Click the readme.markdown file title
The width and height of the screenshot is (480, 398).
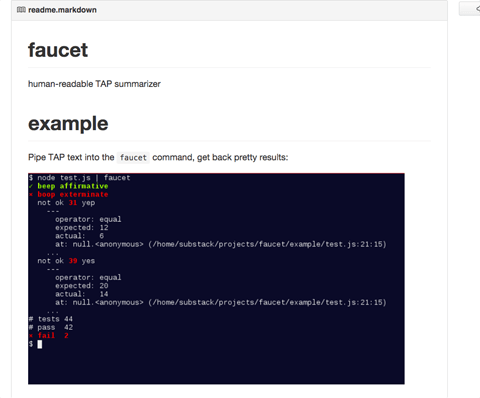coord(62,10)
